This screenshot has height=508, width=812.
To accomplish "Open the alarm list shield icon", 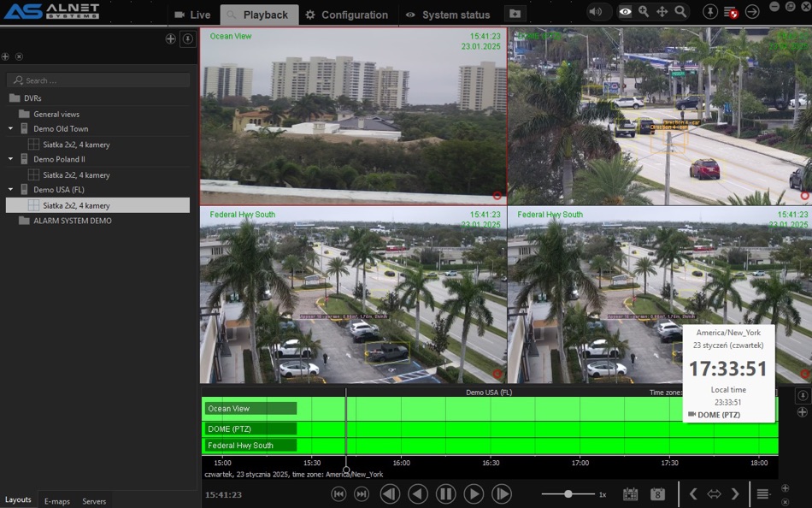I will (x=730, y=12).
